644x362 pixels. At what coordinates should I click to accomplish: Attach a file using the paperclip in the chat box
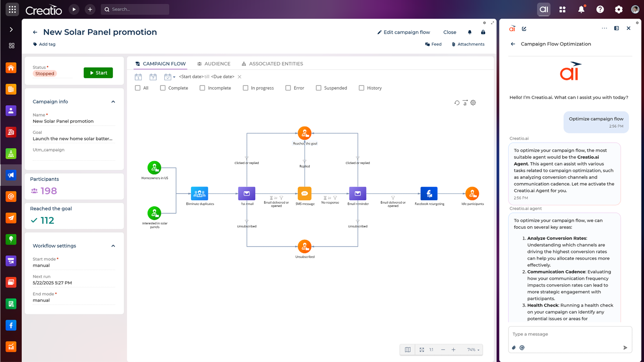pyautogui.click(x=514, y=347)
